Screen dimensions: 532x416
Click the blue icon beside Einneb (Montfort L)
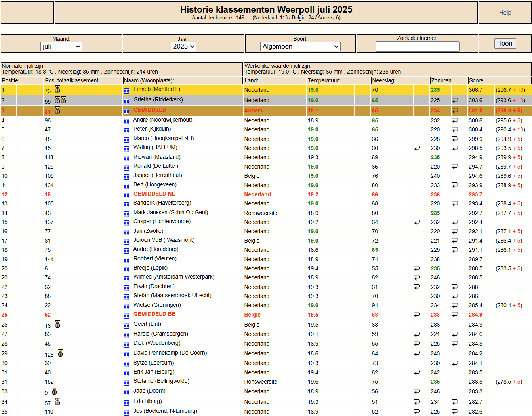pyautogui.click(x=126, y=91)
